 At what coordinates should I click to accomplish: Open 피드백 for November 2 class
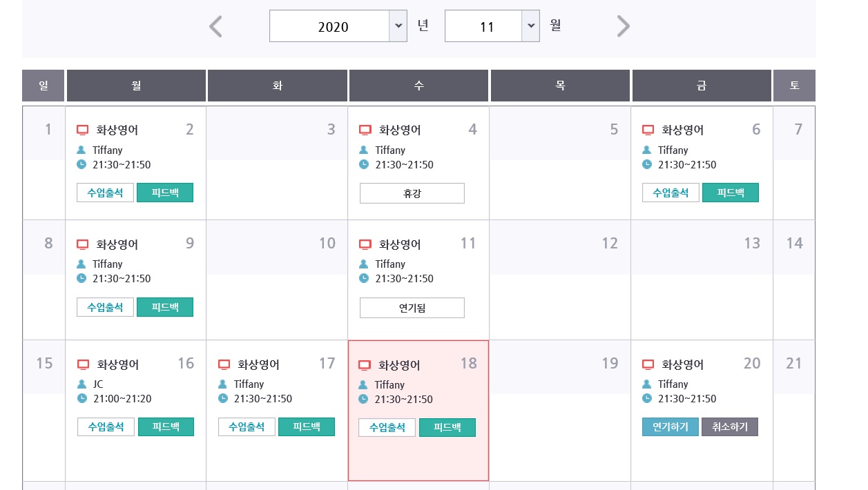[x=165, y=193]
